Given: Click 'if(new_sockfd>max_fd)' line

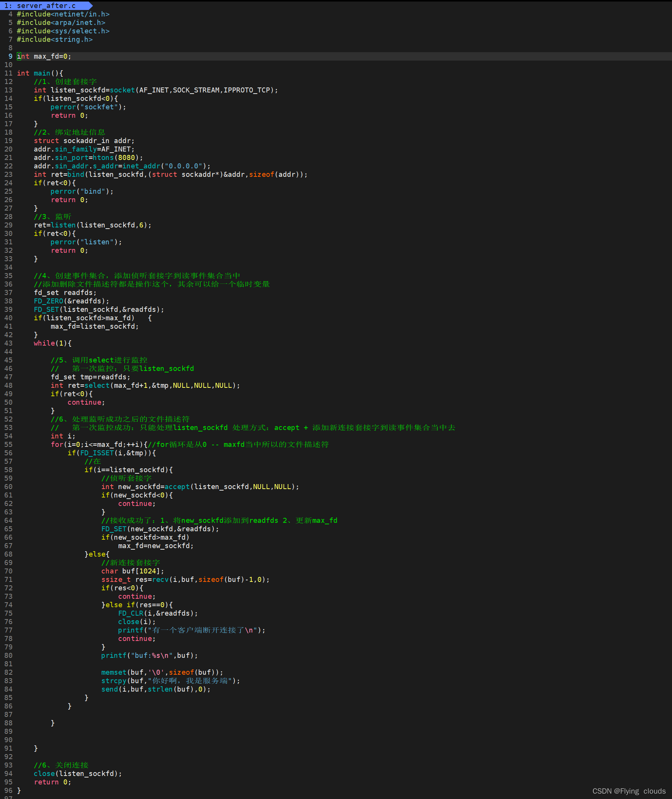Looking at the screenshot, I should [x=145, y=537].
